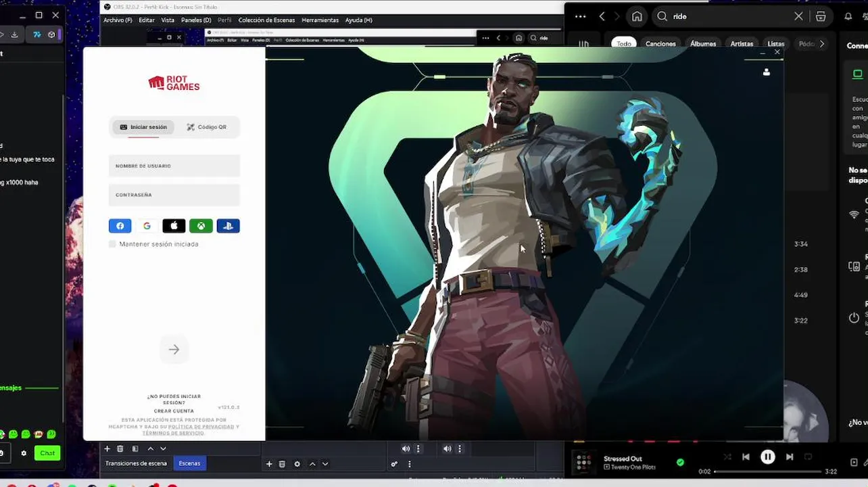Check Mantener sesión iniciada
This screenshot has width=868, height=487.
tap(112, 244)
